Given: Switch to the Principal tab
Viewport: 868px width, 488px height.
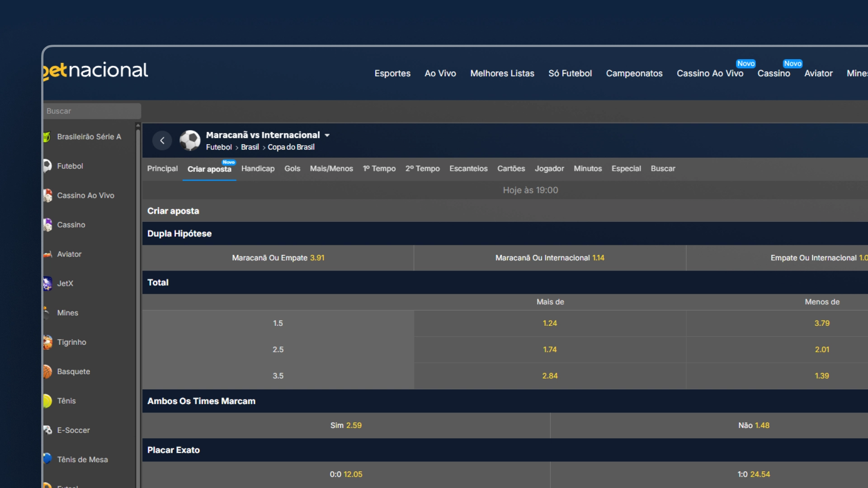Looking at the screenshot, I should coord(162,169).
